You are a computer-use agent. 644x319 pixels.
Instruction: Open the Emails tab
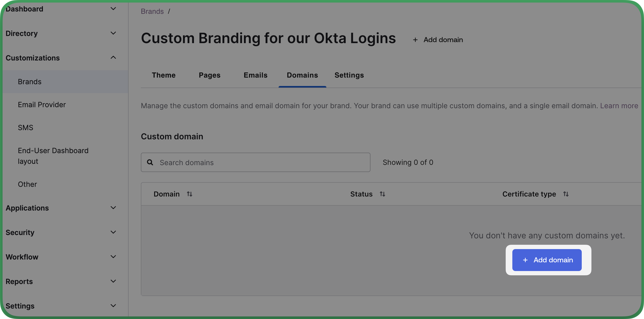[x=255, y=75]
